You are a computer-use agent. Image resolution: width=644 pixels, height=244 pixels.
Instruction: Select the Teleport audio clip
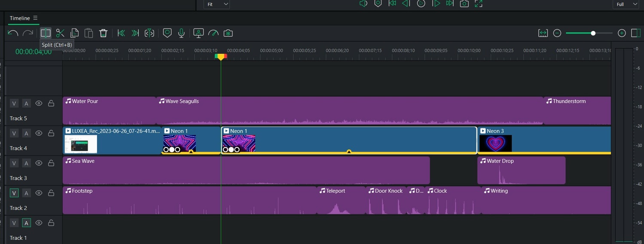(x=341, y=200)
